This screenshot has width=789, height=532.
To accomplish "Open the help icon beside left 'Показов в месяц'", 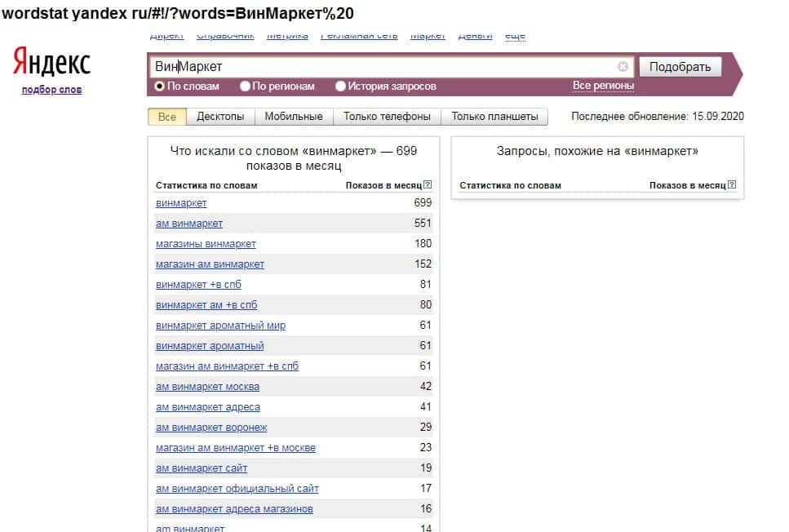I will click(428, 184).
